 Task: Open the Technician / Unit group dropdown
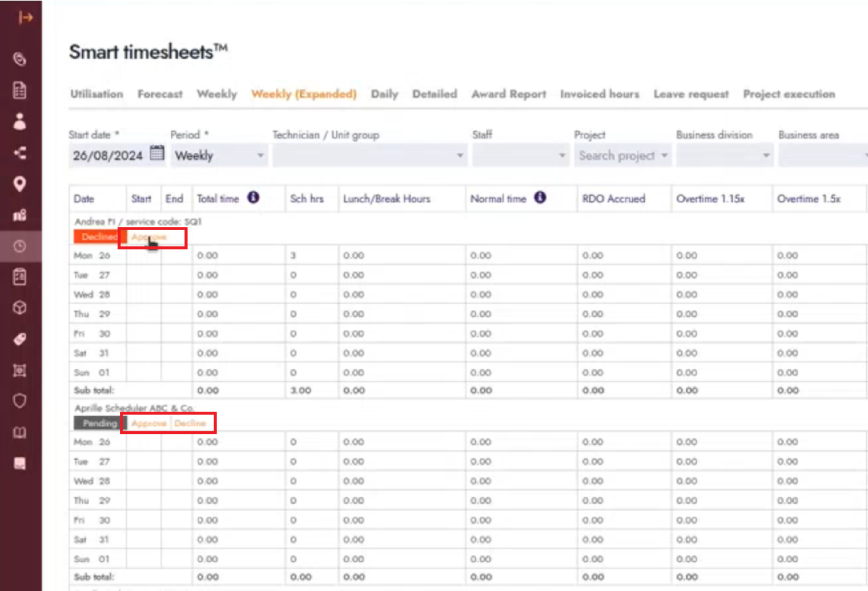point(369,156)
